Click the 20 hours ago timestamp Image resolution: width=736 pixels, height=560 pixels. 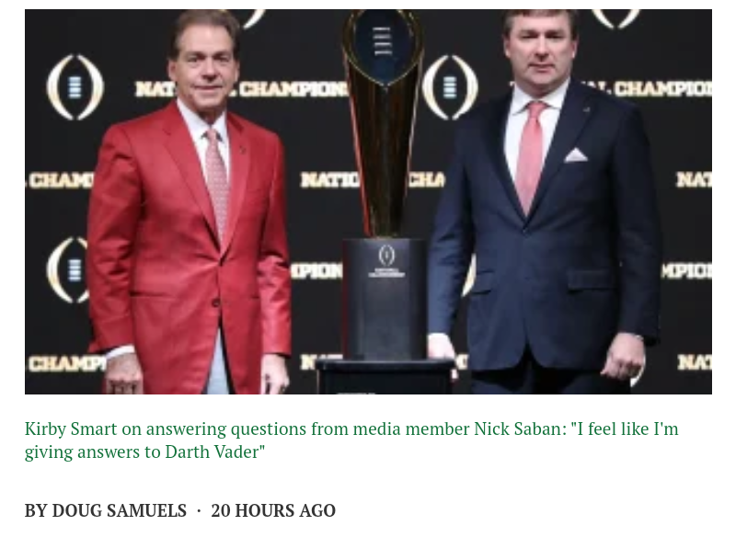[272, 510]
